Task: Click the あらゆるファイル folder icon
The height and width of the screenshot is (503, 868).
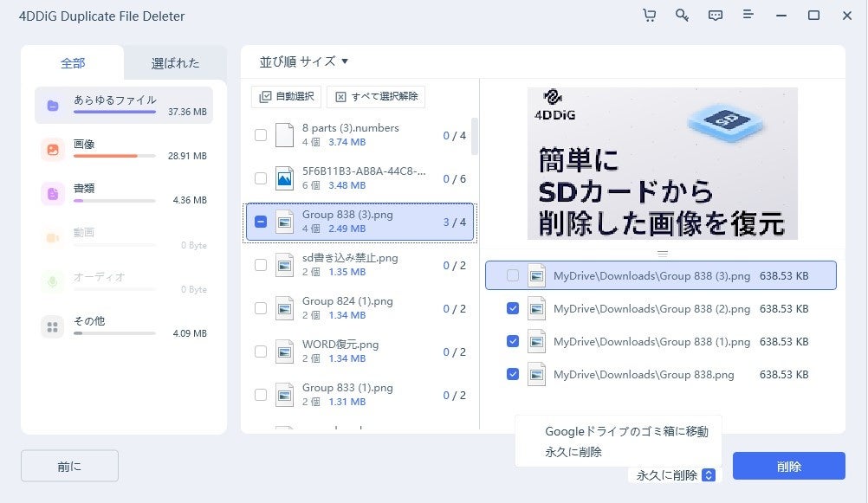Action: point(53,105)
